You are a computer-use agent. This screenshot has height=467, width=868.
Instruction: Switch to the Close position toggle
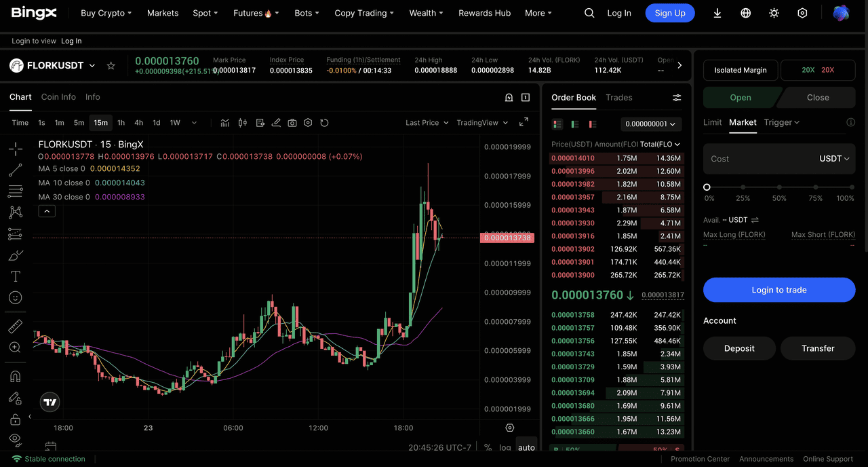pyautogui.click(x=817, y=98)
